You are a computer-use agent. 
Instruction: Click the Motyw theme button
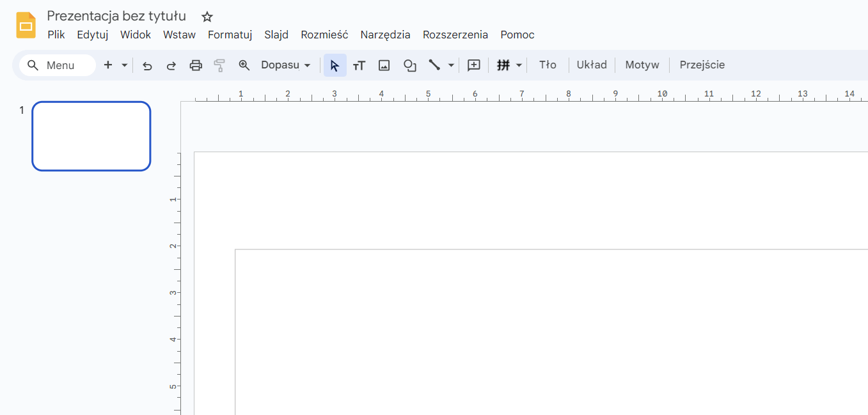tap(642, 65)
